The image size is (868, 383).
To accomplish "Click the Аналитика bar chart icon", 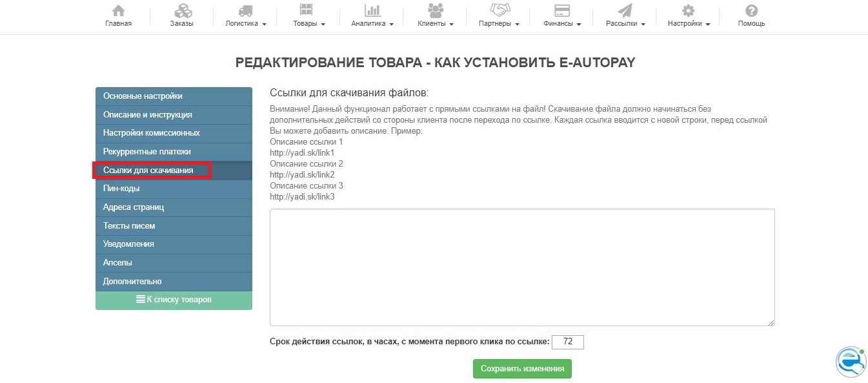I will click(372, 11).
